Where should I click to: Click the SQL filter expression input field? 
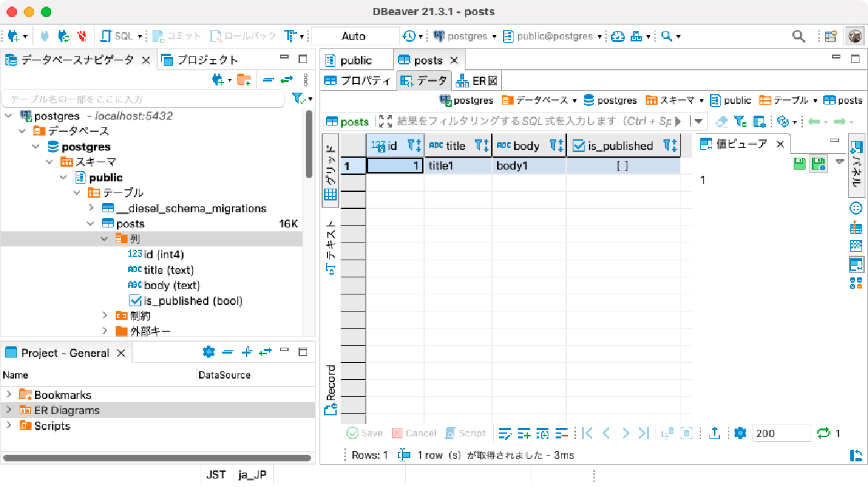(x=539, y=122)
